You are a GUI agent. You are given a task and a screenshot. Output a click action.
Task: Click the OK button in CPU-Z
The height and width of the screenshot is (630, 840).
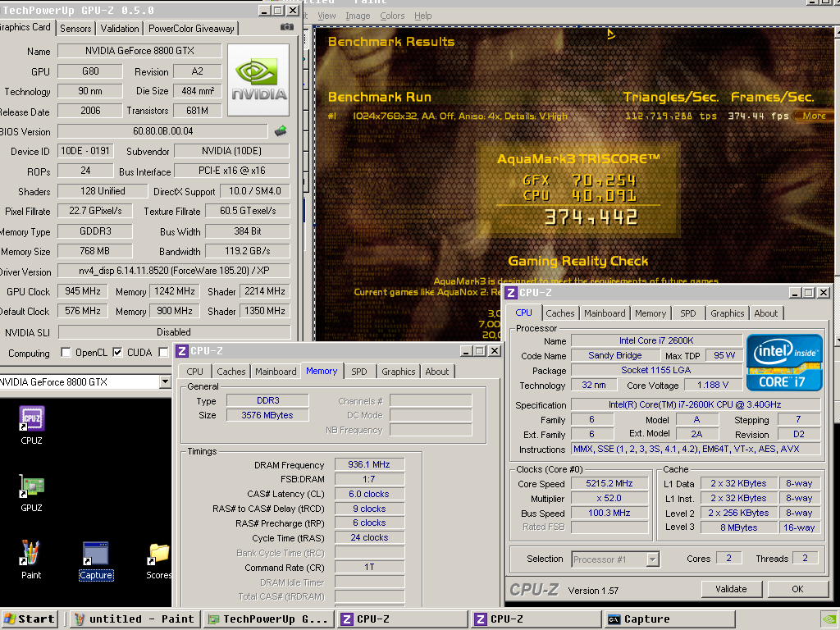click(x=797, y=589)
